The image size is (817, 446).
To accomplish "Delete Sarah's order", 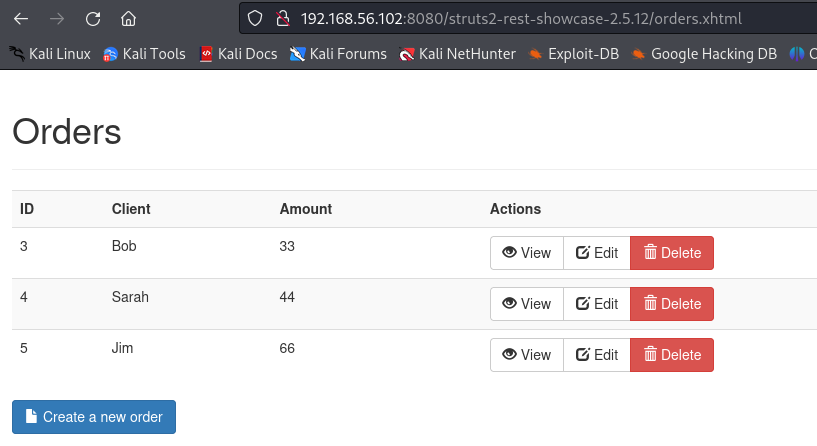I will tap(672, 304).
